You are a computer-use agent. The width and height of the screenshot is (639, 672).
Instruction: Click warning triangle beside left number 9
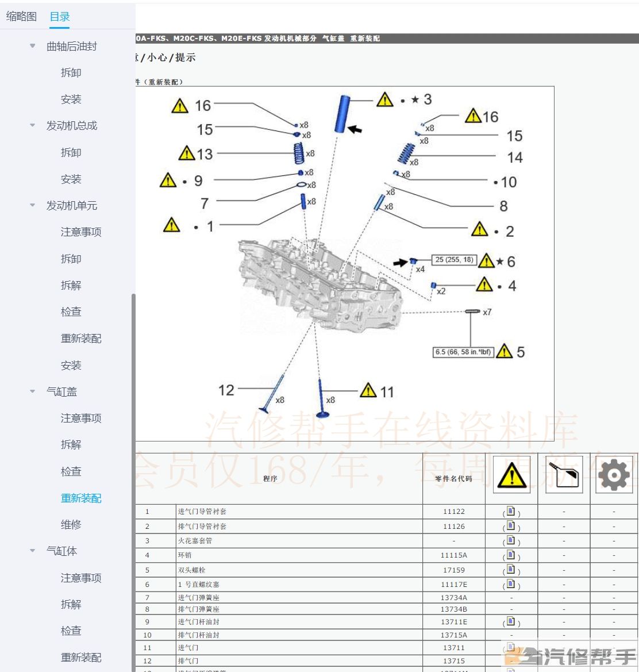pyautogui.click(x=168, y=181)
